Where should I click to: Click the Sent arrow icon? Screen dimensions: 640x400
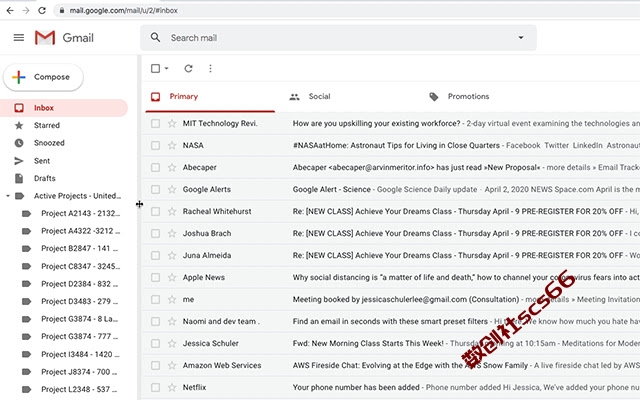point(19,161)
